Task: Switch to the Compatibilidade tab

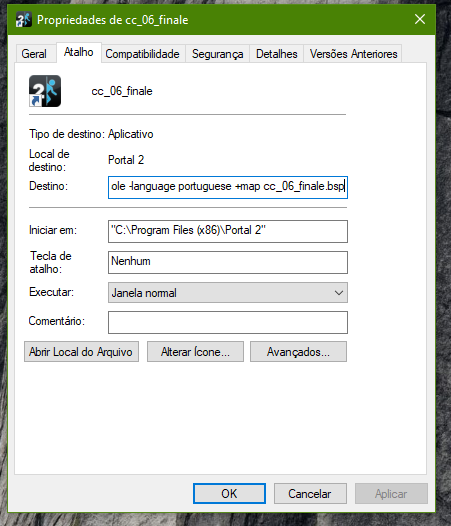Action: point(142,54)
